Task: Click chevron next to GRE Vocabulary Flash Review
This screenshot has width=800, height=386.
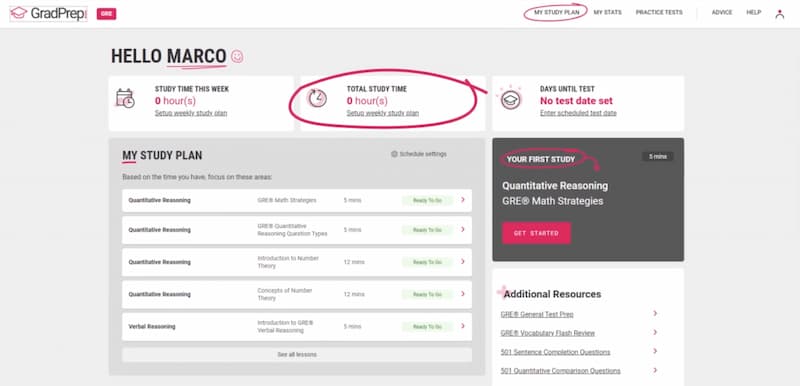Action: point(655,332)
